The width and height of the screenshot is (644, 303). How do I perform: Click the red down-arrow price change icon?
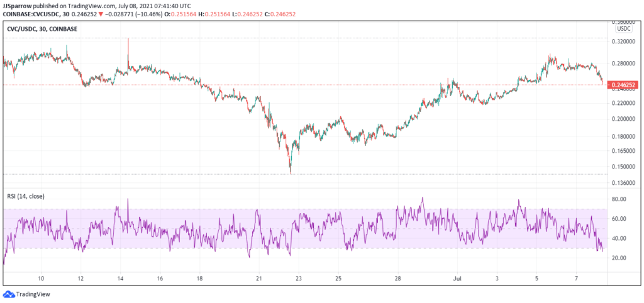tap(101, 14)
